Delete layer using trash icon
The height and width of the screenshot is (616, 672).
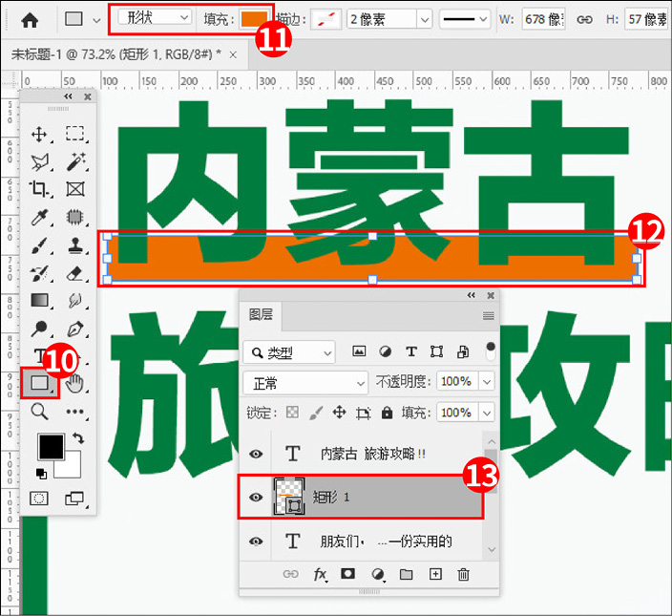(464, 574)
